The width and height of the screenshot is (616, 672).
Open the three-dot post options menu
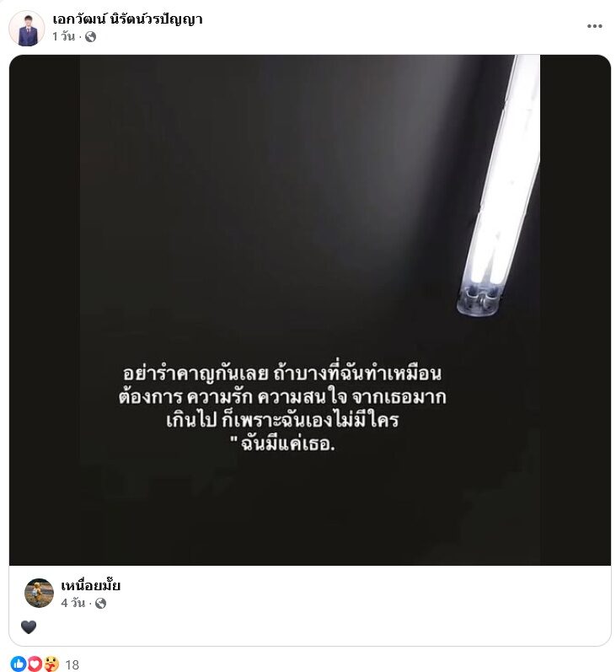(594, 26)
